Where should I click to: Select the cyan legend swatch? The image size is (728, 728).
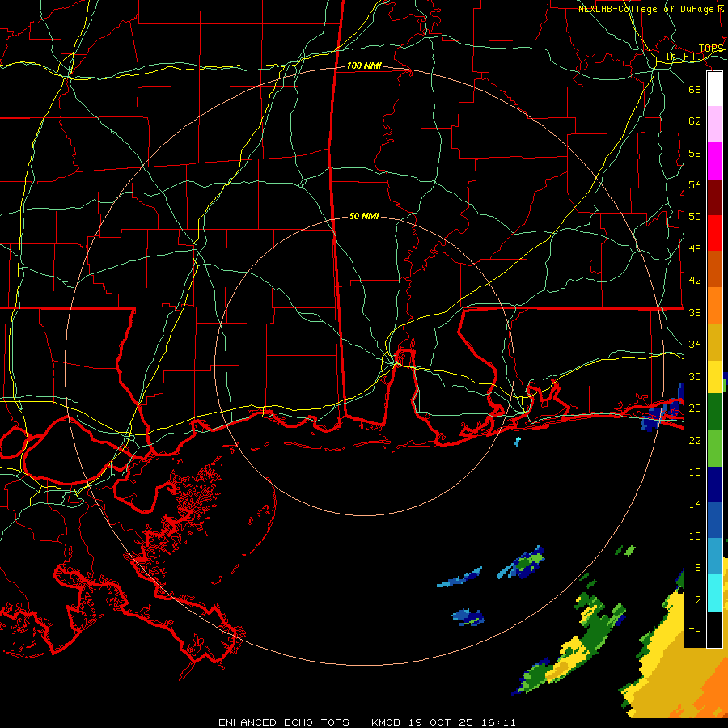pyautogui.click(x=714, y=594)
